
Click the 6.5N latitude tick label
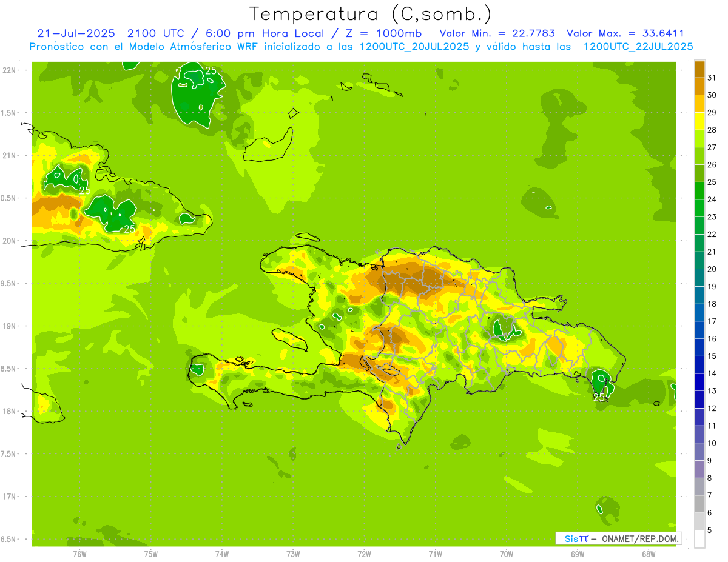[9, 539]
